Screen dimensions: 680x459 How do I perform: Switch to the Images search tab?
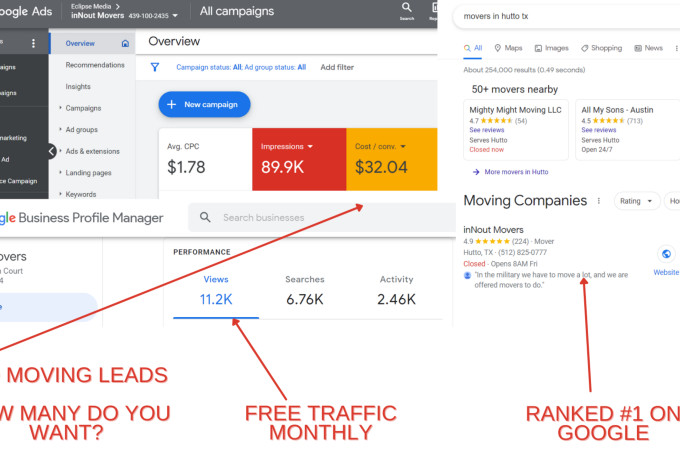[x=552, y=48]
